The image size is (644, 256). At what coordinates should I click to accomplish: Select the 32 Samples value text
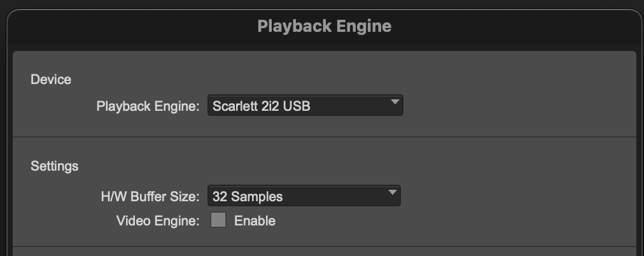(x=248, y=197)
